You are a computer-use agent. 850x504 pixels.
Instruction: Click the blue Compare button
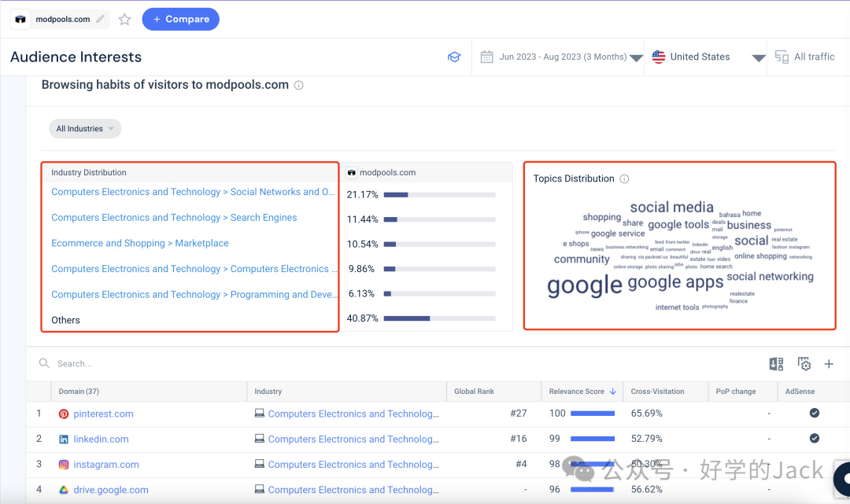(180, 19)
